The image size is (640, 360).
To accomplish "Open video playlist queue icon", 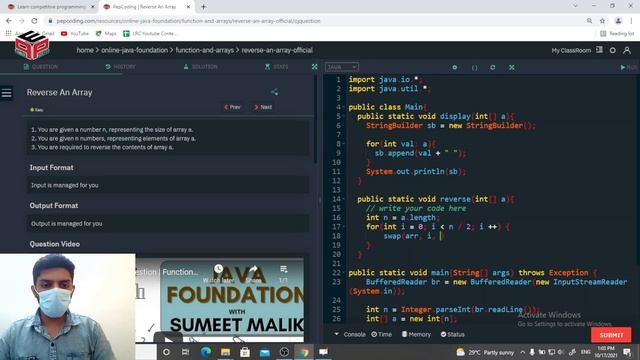I will [283, 273].
